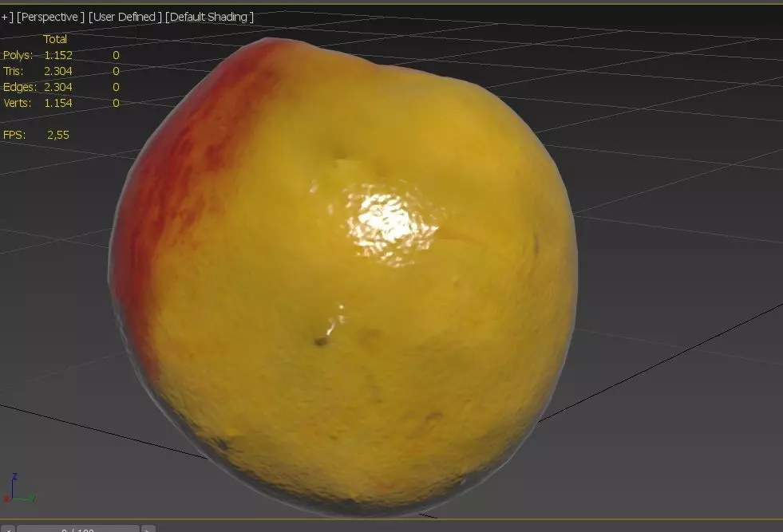Click the time slider's next frame arrow
The width and height of the screenshot is (783, 532).
148,529
